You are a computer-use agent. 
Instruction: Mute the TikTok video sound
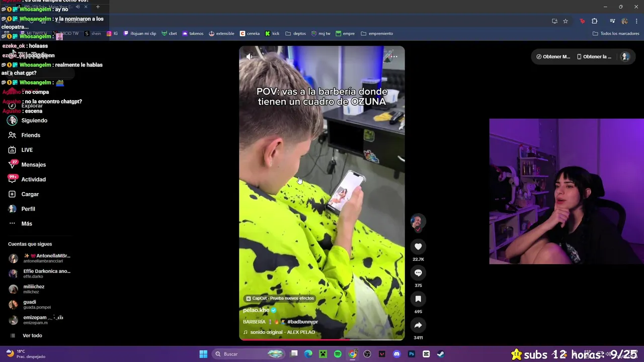249,56
